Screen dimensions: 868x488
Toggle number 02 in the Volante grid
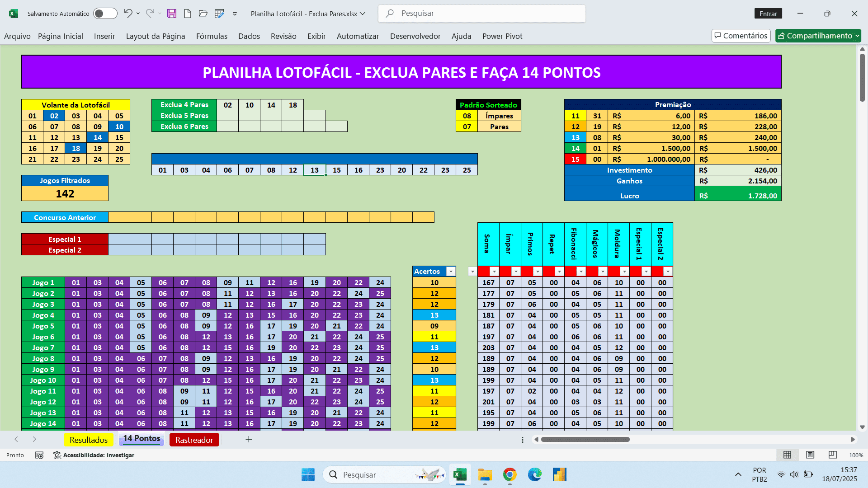(x=54, y=116)
